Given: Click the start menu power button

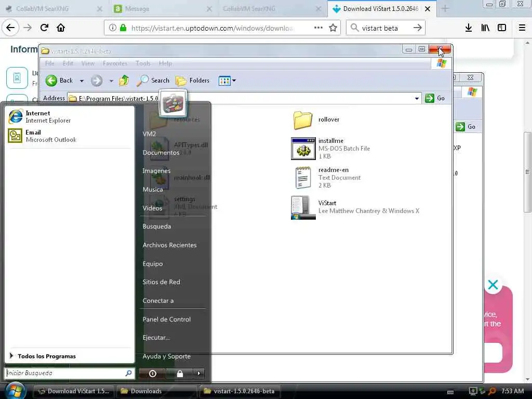Looking at the screenshot, I should coord(153,374).
